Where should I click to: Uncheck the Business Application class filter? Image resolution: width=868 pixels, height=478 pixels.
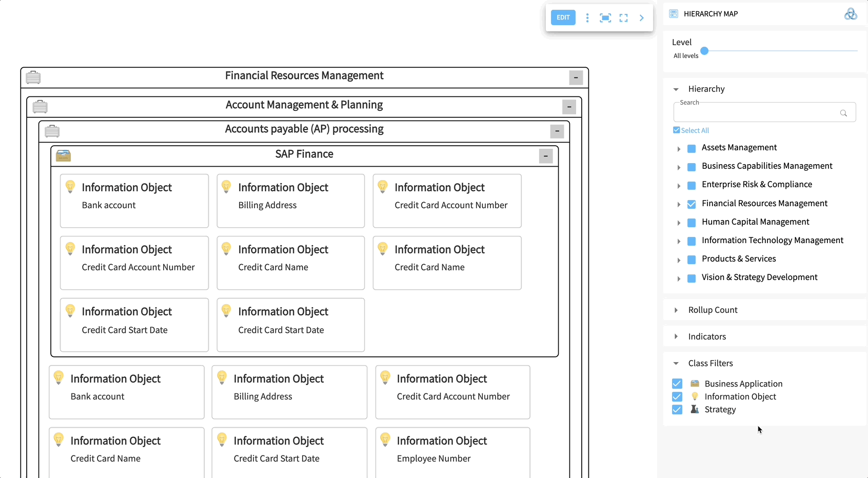[677, 384]
